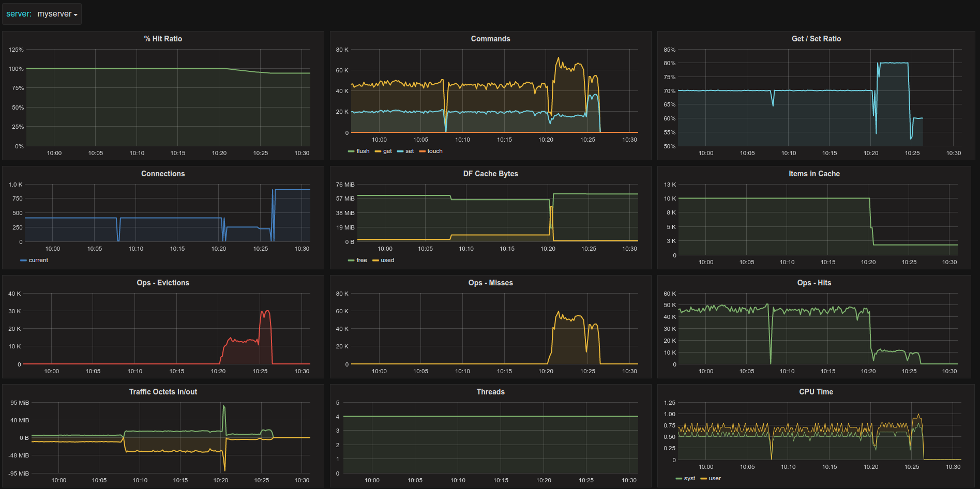Toggle the user series in CPU Time legend
This screenshot has width=980, height=489.
(715, 479)
